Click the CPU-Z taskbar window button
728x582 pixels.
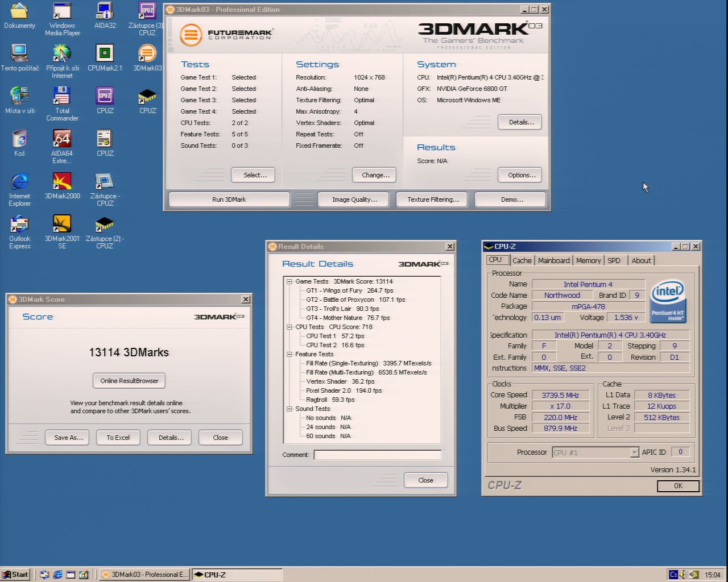(x=237, y=575)
